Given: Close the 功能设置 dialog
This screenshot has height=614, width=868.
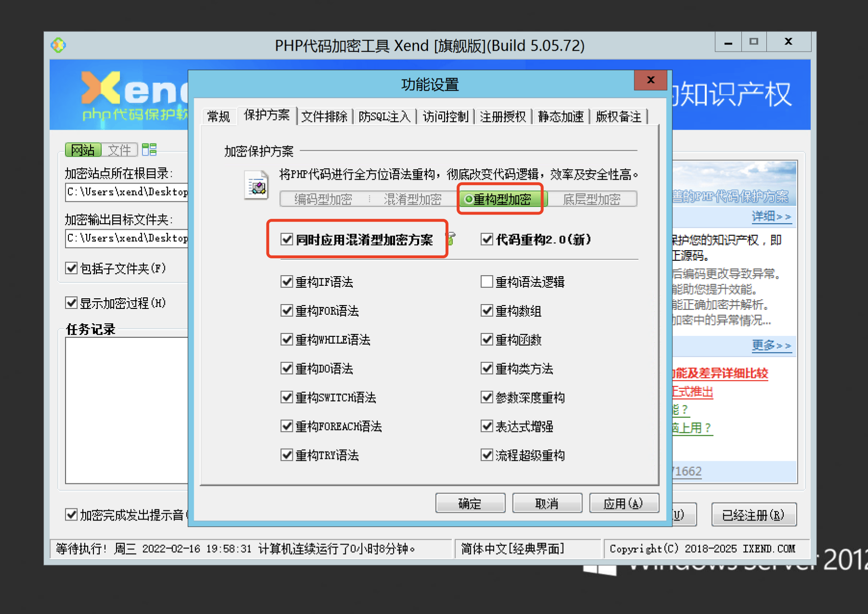Looking at the screenshot, I should 650,80.
